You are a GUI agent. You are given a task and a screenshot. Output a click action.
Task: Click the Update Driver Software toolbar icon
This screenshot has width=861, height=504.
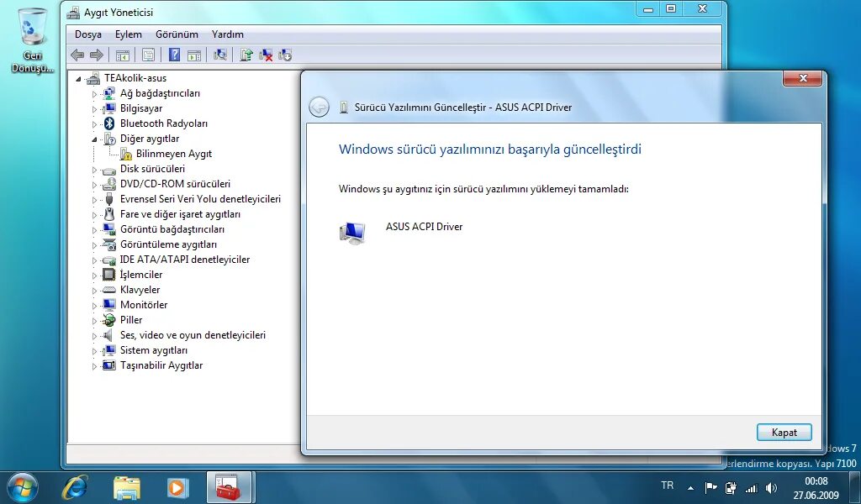coord(246,55)
